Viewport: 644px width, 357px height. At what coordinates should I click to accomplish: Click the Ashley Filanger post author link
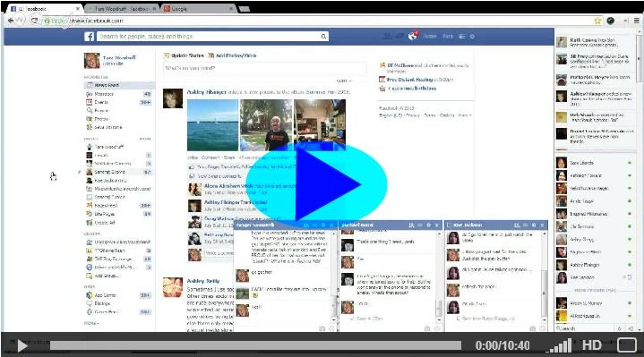tap(207, 92)
